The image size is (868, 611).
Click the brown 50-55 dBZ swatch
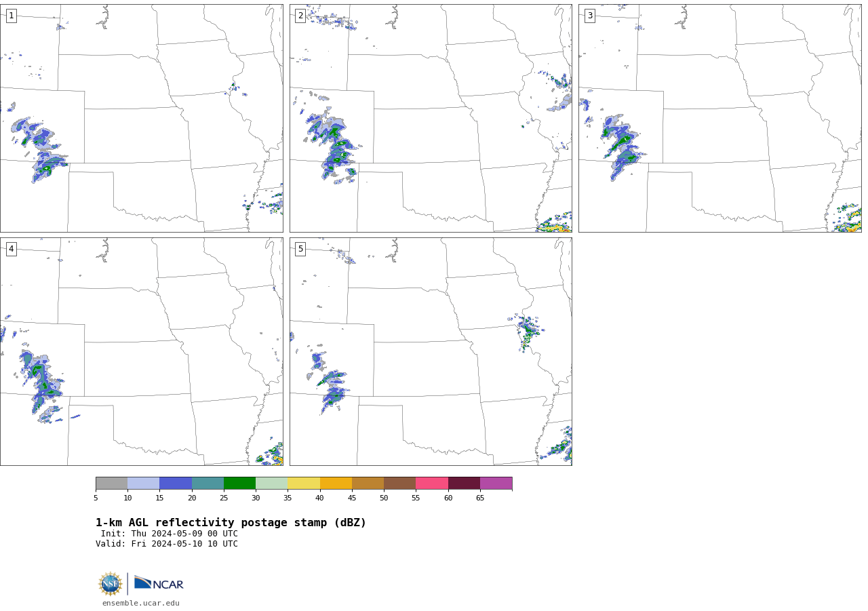399,483
